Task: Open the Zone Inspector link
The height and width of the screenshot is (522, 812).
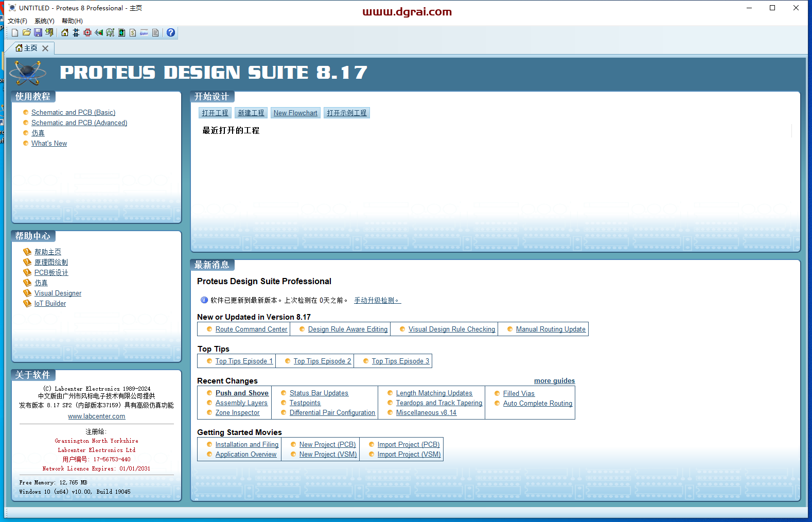Action: 237,413
